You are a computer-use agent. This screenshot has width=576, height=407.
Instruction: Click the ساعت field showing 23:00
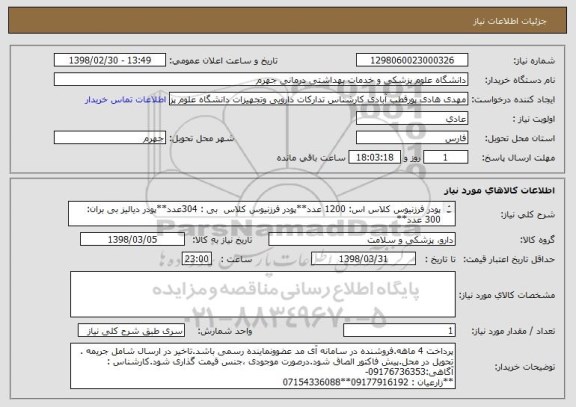click(197, 259)
